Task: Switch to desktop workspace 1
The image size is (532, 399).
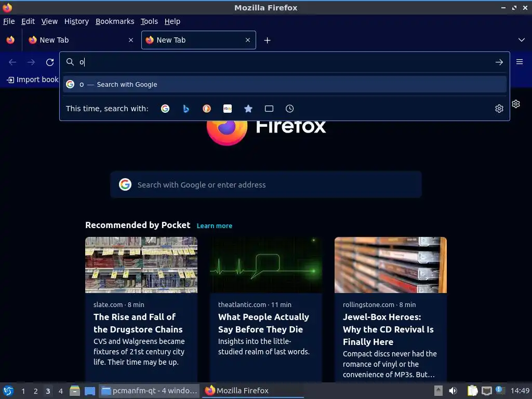Action: pos(23,391)
